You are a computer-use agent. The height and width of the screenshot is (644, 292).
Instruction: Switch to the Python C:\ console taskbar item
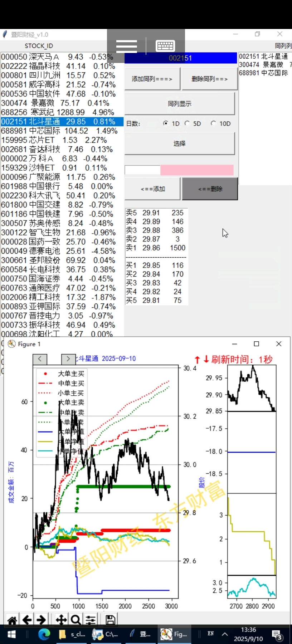point(105,634)
